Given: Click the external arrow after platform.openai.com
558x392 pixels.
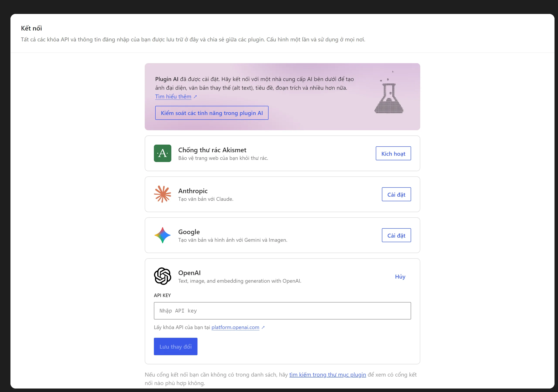Looking at the screenshot, I should 263,327.
